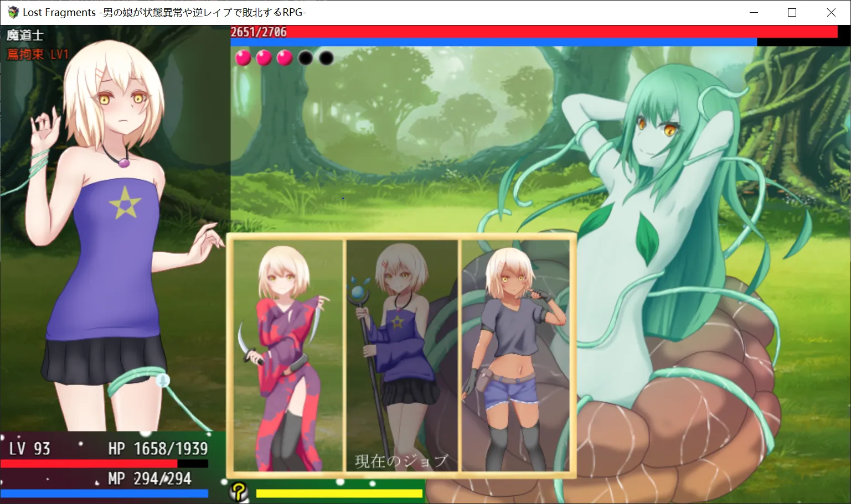
Task: Click the yellow gauge beside the question mark
Action: 339,493
